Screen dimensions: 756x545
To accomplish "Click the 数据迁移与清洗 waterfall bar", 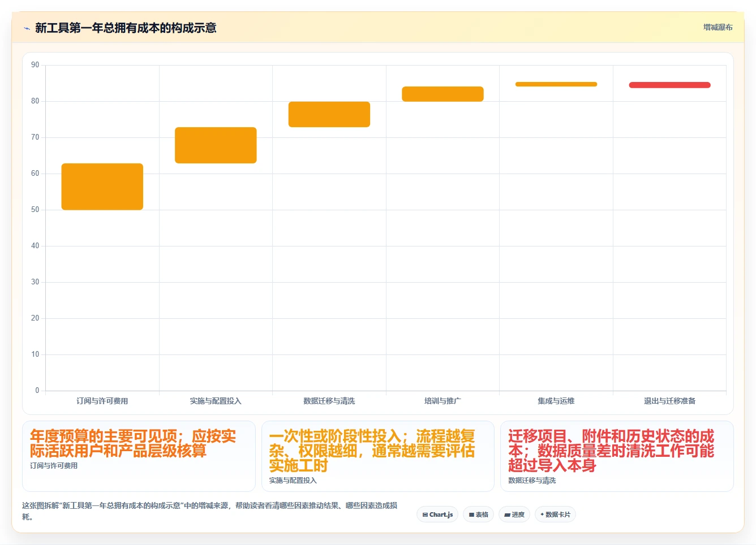I will click(329, 114).
